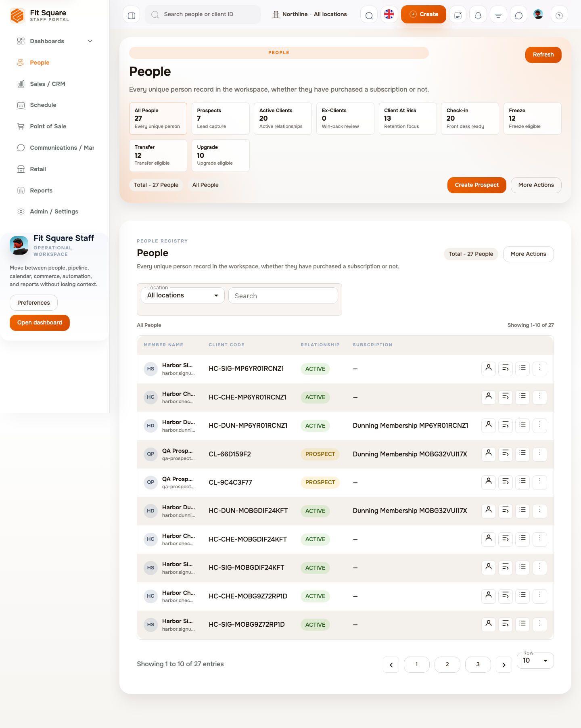The width and height of the screenshot is (581, 728).
Task: Click list icon for HC-DUN-MP6YR01RCNZ1 row
Action: 522,425
